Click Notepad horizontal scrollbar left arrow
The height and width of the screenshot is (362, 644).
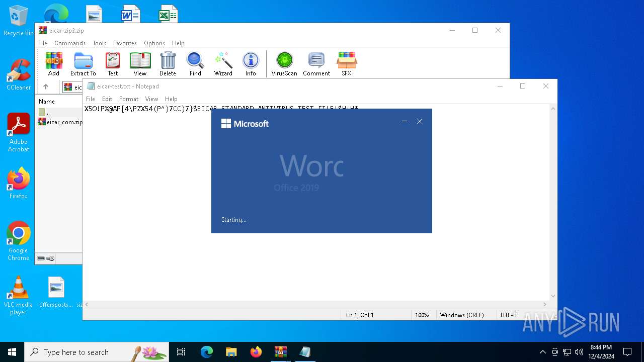coord(87,304)
